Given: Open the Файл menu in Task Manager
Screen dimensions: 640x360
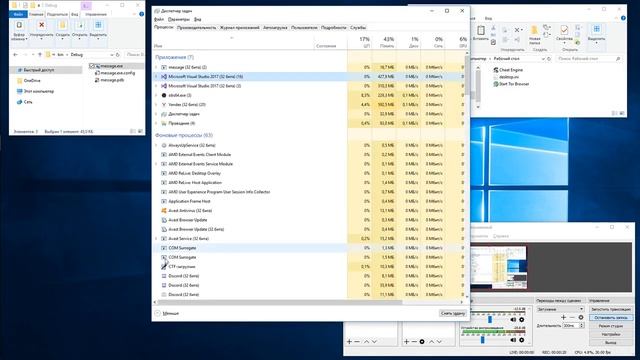Looking at the screenshot, I should coord(158,19).
